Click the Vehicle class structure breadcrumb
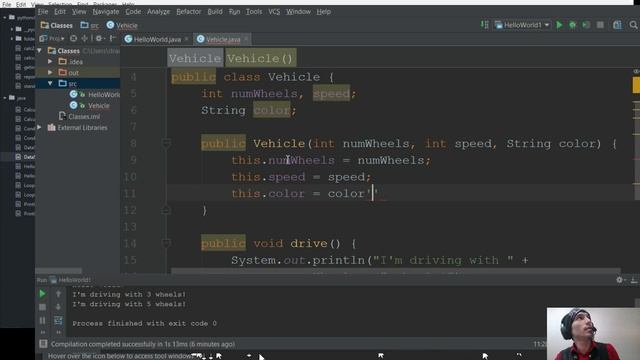The width and height of the screenshot is (640, 360). pyautogui.click(x=195, y=58)
